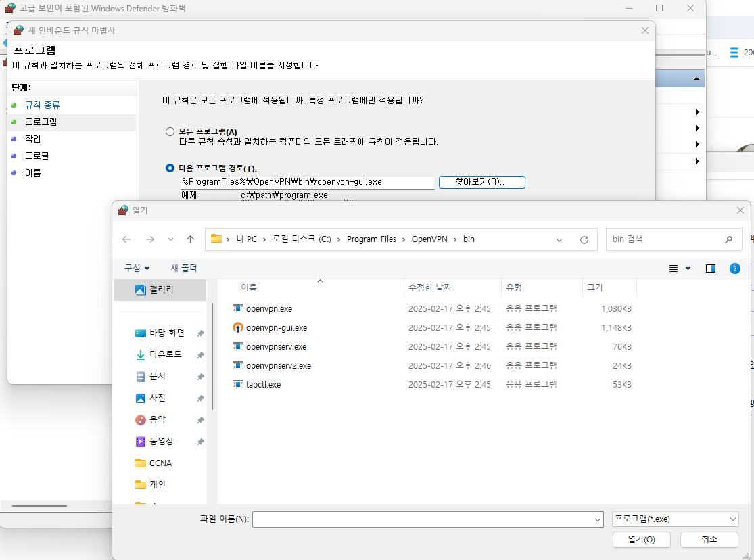Navigate to OpenVPN breadcrumb
This screenshot has height=560, width=754.
[x=429, y=239]
